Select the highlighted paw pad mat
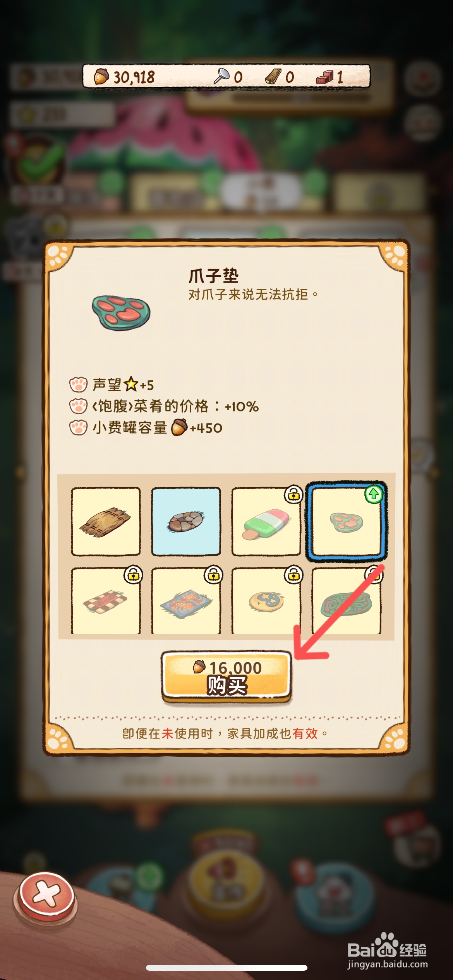 (346, 522)
